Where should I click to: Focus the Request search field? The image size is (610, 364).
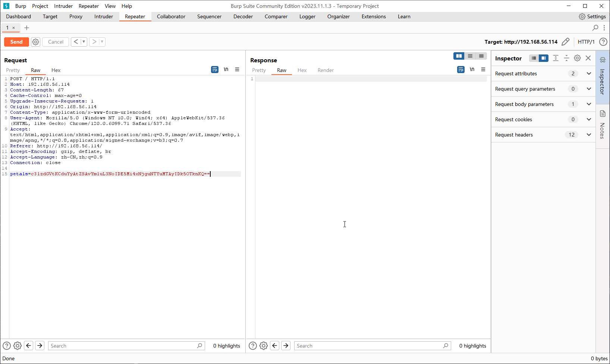point(126,346)
